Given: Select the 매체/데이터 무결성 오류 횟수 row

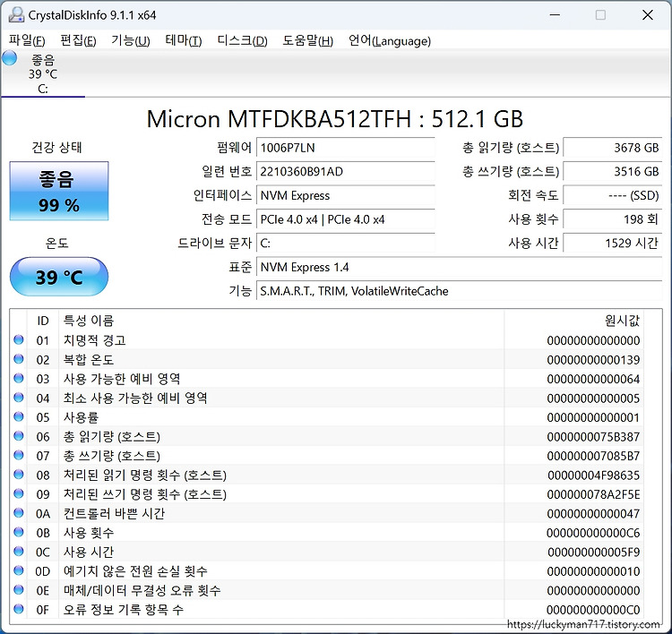Looking at the screenshot, I should tap(326, 590).
